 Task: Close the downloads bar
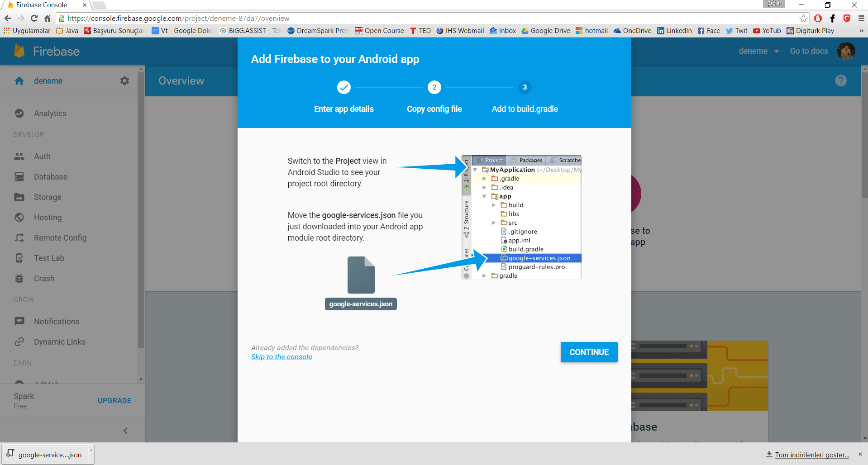coord(860,454)
